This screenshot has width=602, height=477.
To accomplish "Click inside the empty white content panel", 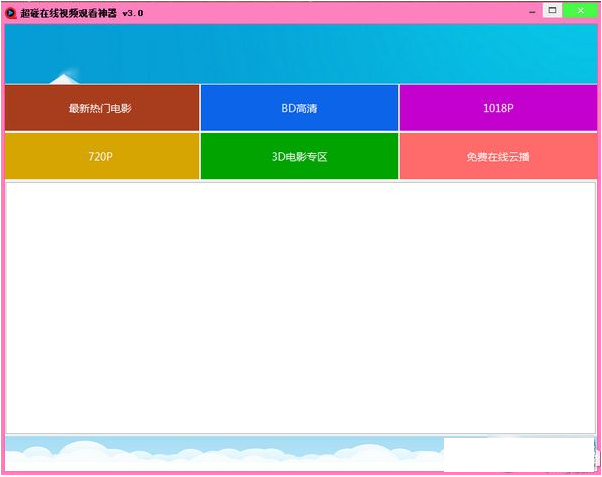I will 300,306.
